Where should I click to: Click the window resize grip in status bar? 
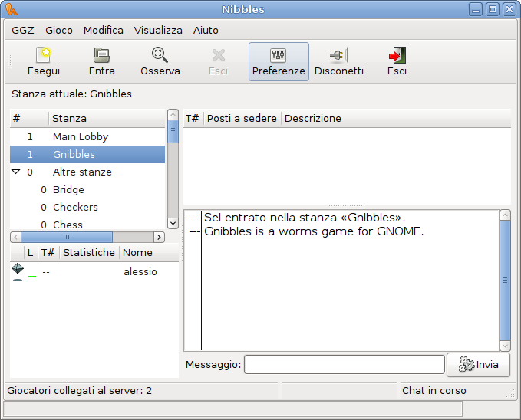510,393
